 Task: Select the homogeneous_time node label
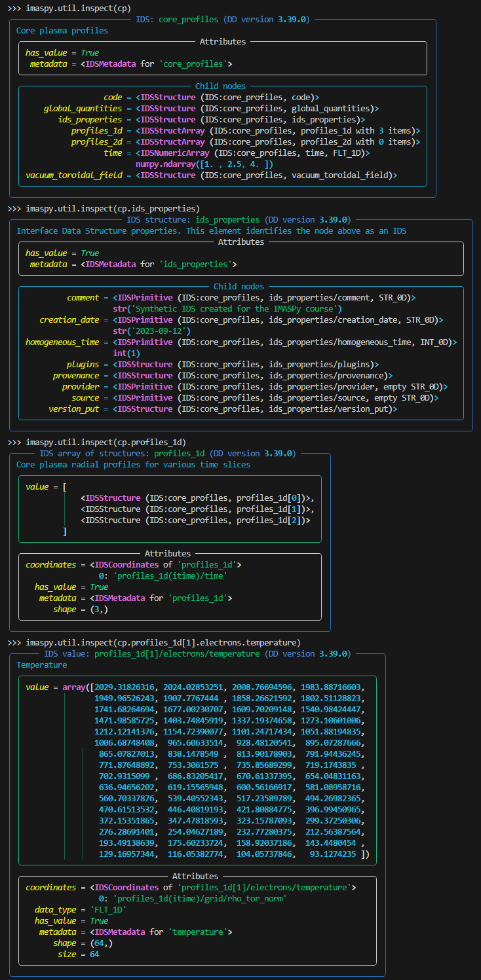62,342
